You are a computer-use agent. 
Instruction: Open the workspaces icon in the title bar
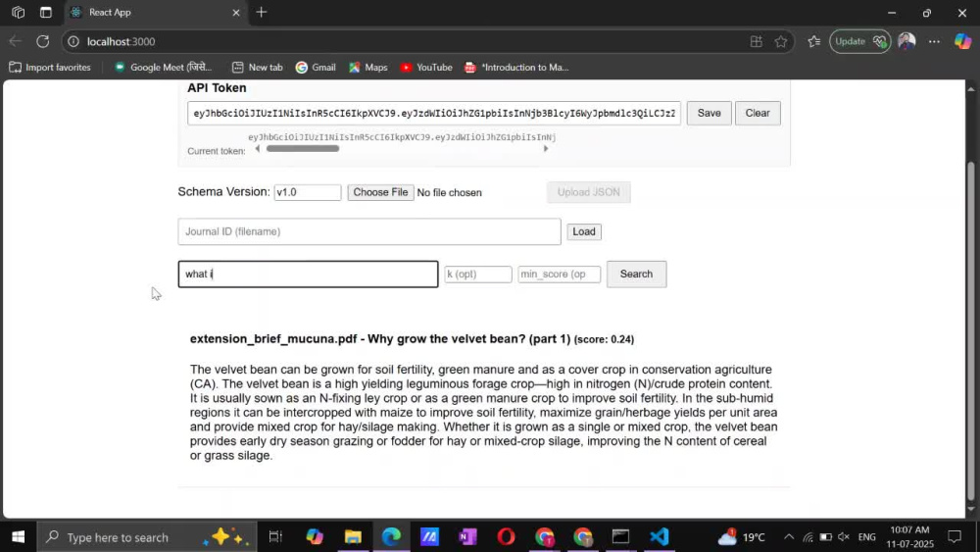pyautogui.click(x=18, y=12)
